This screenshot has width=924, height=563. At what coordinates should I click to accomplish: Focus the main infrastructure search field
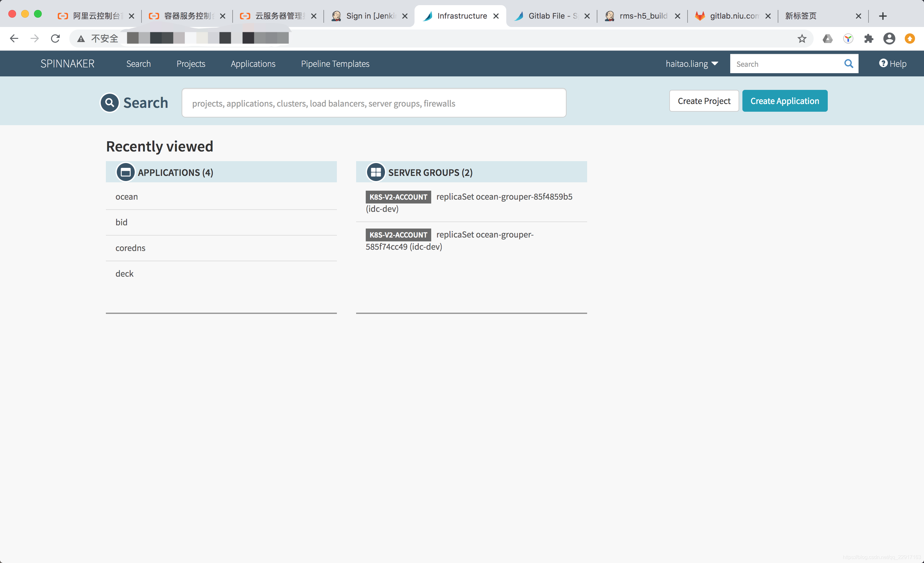click(373, 103)
